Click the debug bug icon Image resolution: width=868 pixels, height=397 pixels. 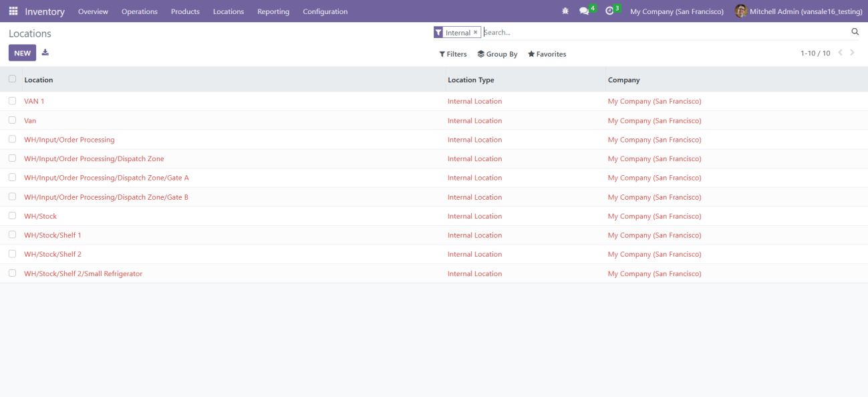(x=565, y=11)
